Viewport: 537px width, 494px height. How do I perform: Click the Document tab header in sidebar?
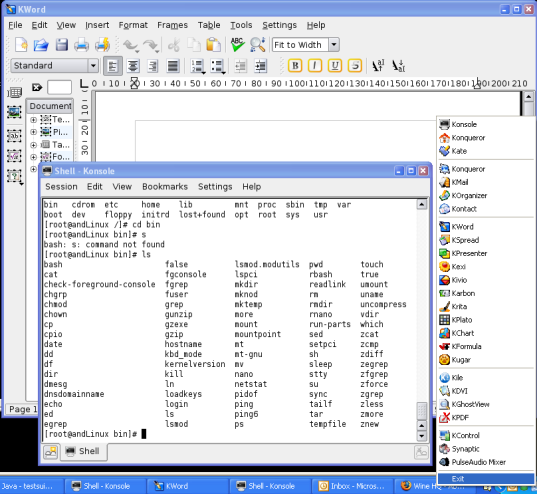pos(50,106)
